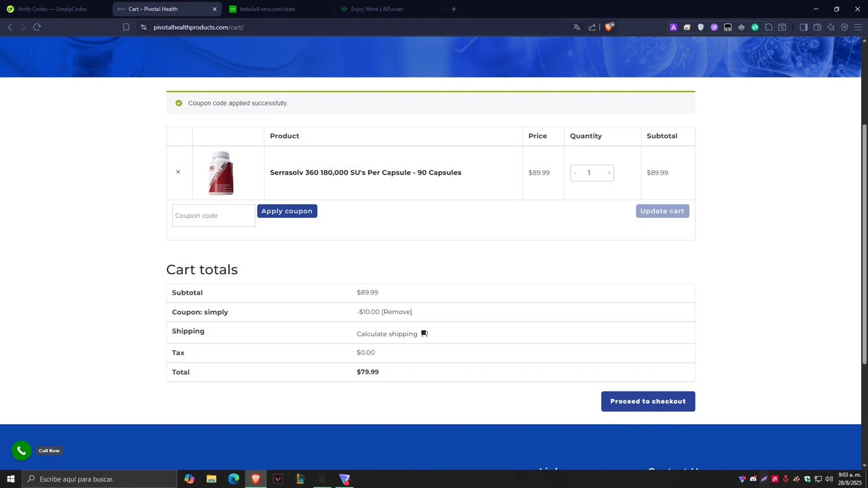Click purple 'A' extension icon
Viewport: 868px width, 488px height.
click(674, 27)
